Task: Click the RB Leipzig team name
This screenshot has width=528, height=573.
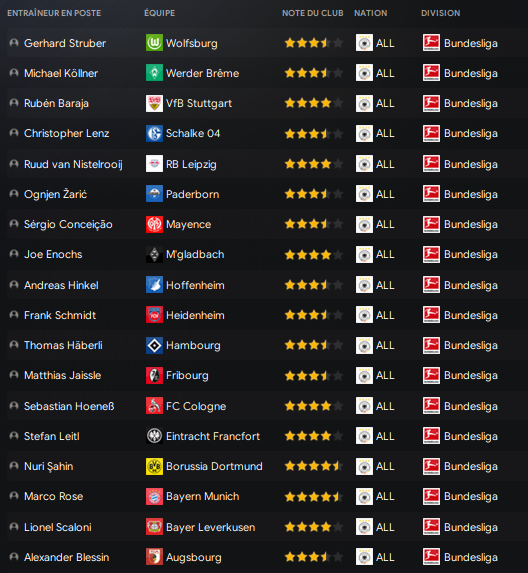Action: (x=191, y=164)
